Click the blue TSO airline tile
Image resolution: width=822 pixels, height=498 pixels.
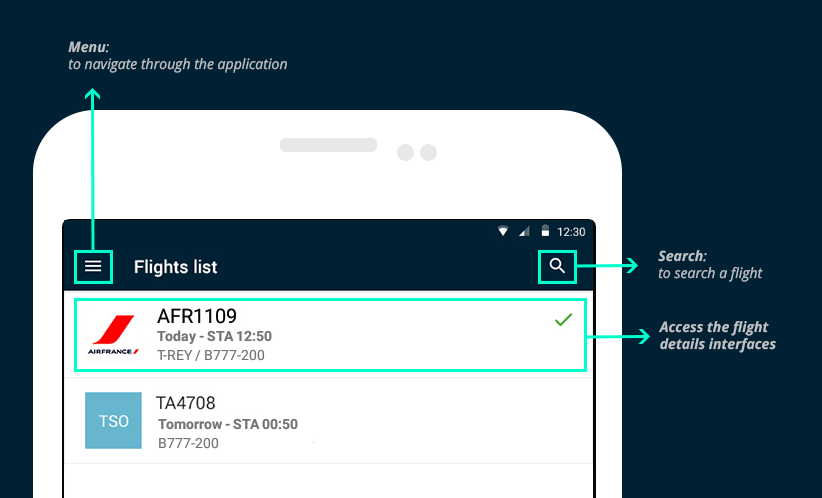tap(113, 420)
